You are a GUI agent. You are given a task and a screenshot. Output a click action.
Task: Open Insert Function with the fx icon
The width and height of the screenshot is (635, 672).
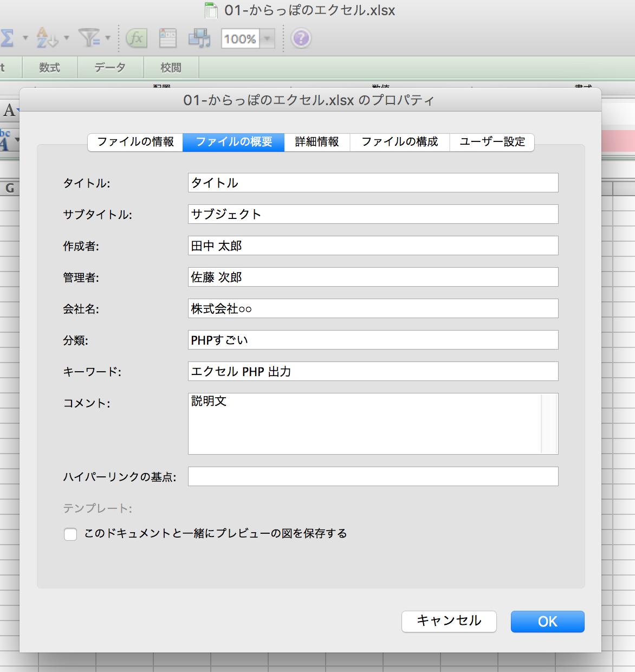(137, 38)
